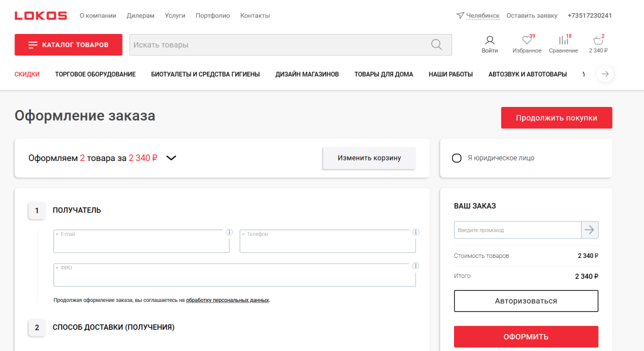Click the location arrow icon near Челябинск
The width and height of the screenshot is (644, 351).
click(460, 15)
